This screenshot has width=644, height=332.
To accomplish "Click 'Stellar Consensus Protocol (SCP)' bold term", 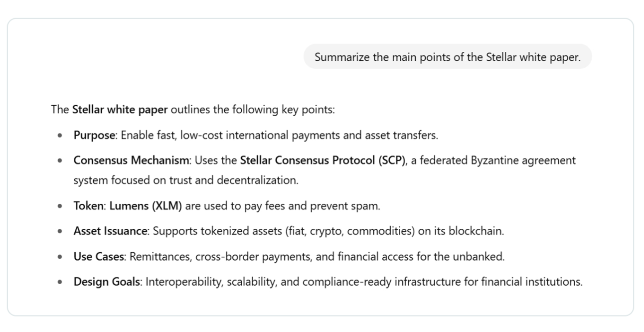I will 322,161.
